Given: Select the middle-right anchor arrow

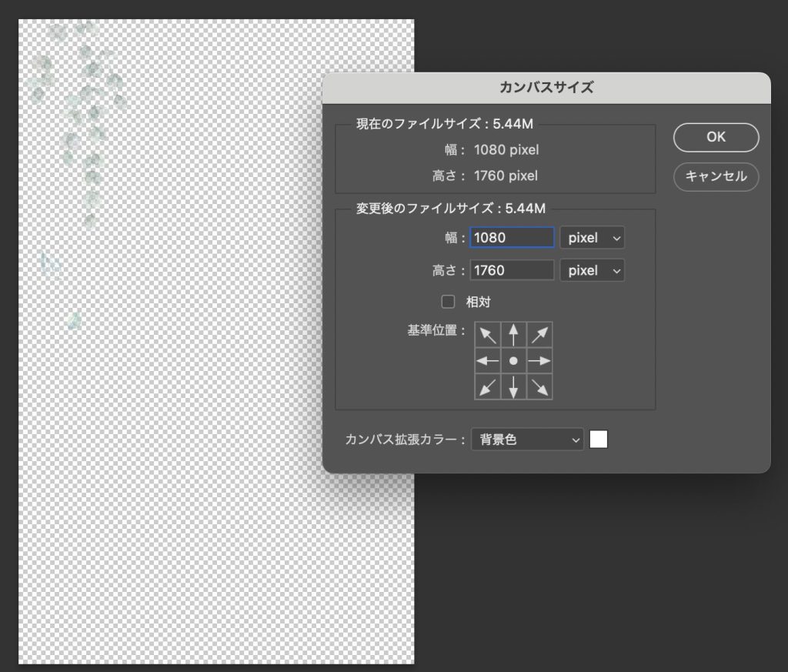Looking at the screenshot, I should (539, 361).
